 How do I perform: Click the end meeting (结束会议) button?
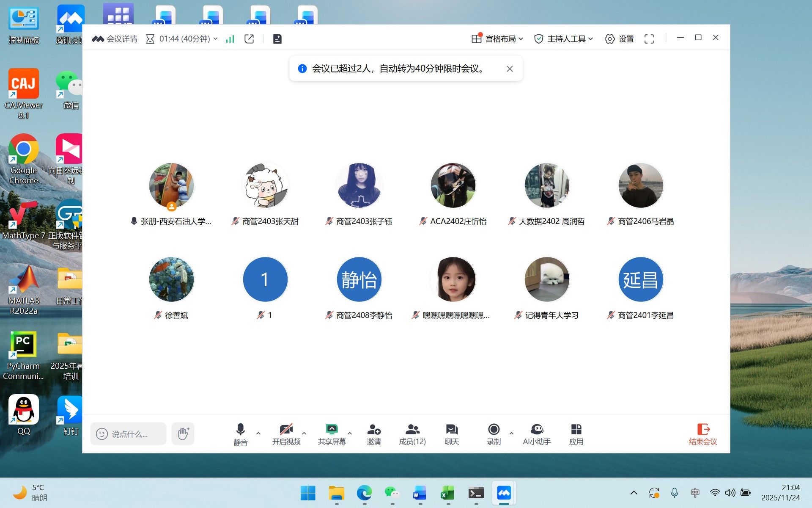click(702, 434)
